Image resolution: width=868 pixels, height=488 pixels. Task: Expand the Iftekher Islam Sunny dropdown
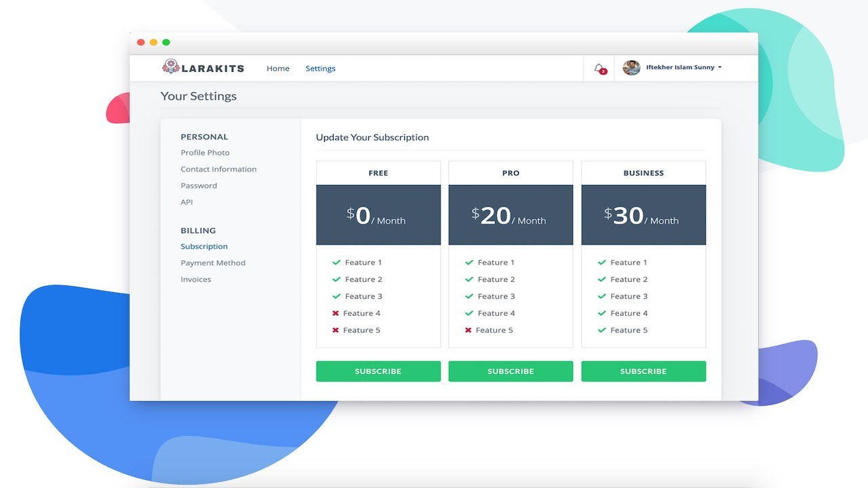(684, 68)
